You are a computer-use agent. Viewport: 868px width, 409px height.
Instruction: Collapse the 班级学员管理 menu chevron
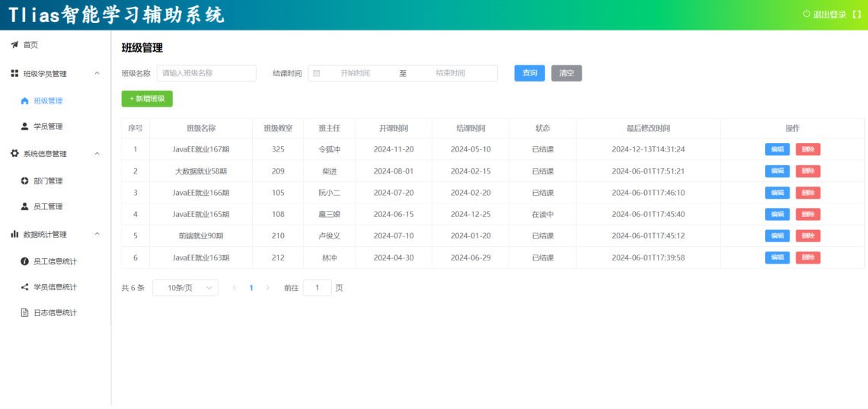click(97, 73)
